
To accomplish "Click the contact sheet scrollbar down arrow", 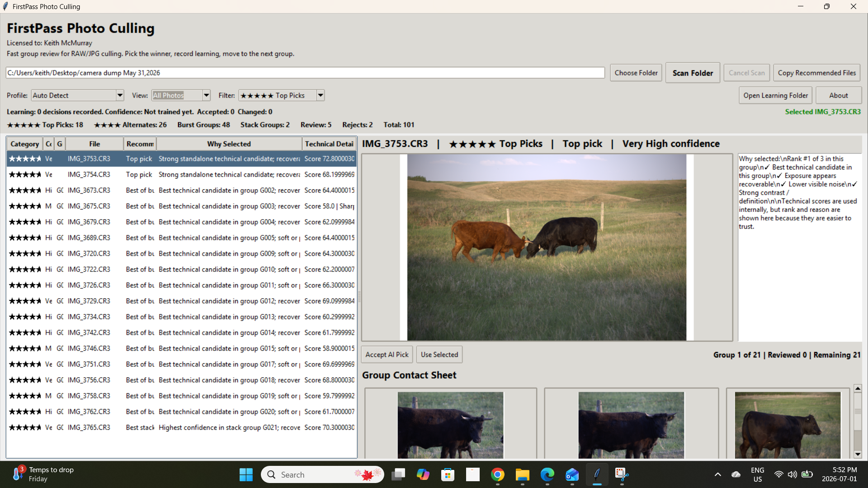I will click(x=858, y=454).
